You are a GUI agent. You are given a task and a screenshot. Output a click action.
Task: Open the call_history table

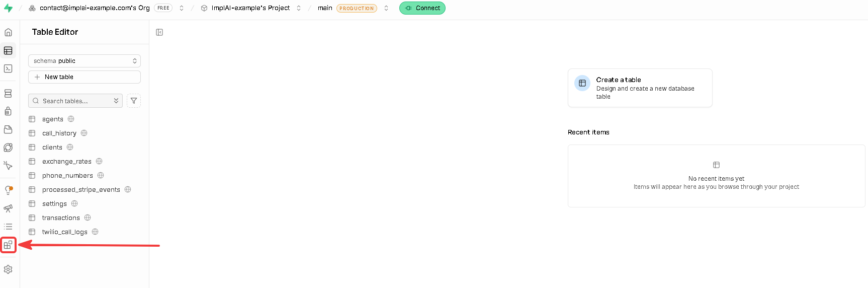point(59,133)
